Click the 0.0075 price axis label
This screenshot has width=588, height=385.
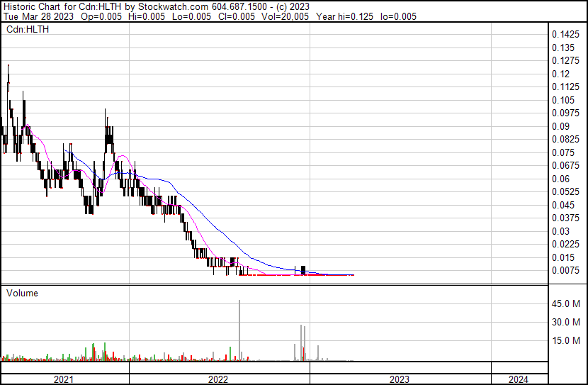point(566,270)
